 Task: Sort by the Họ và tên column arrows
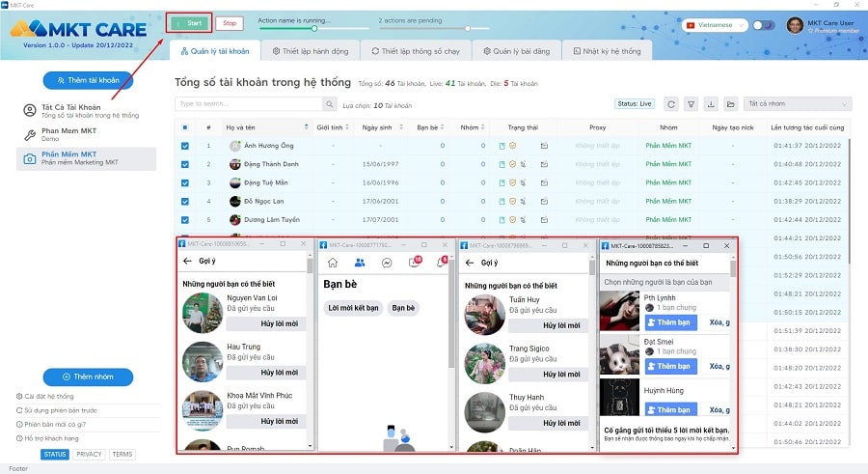pyautogui.click(x=306, y=127)
